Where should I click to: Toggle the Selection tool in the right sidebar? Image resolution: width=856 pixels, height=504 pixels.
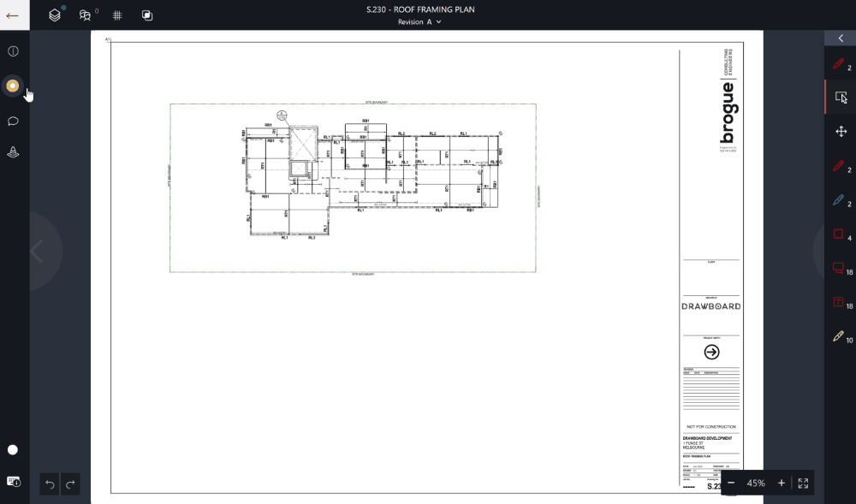tap(839, 97)
